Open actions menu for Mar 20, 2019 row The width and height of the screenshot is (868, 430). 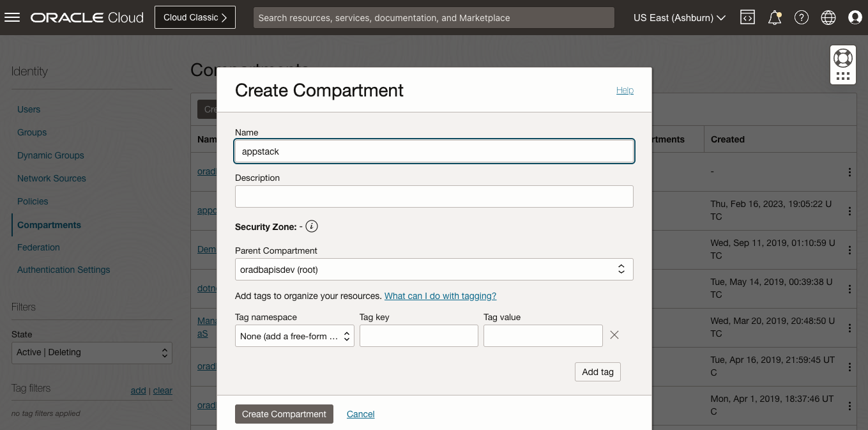point(849,328)
